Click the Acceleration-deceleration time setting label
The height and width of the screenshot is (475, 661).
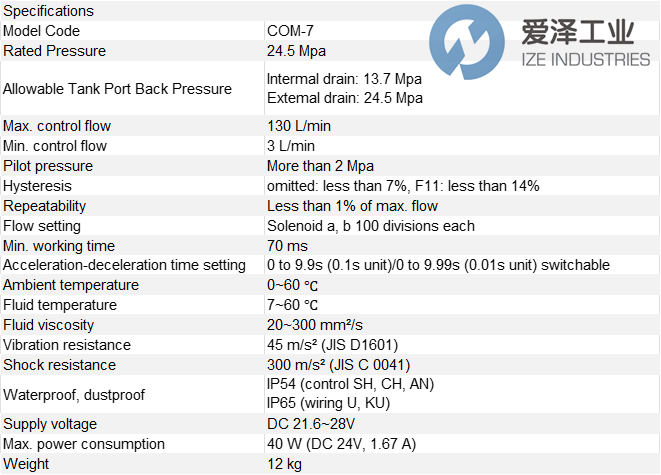(124, 265)
